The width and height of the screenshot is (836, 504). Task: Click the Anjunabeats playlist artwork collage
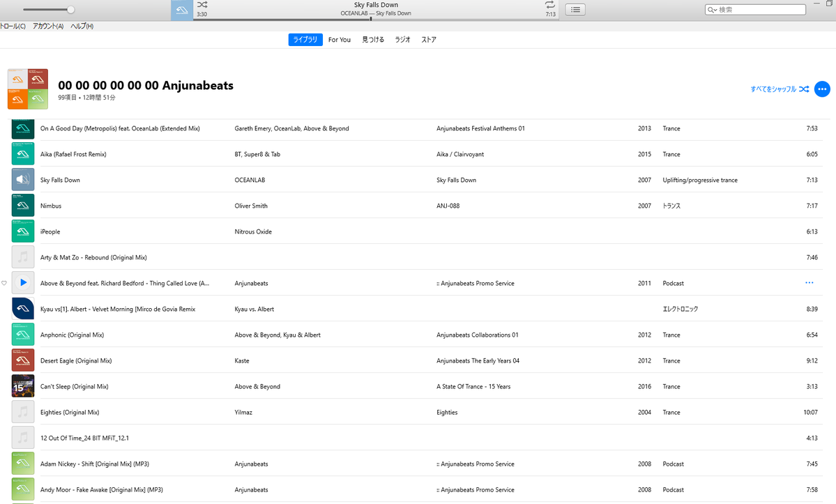[x=28, y=89]
